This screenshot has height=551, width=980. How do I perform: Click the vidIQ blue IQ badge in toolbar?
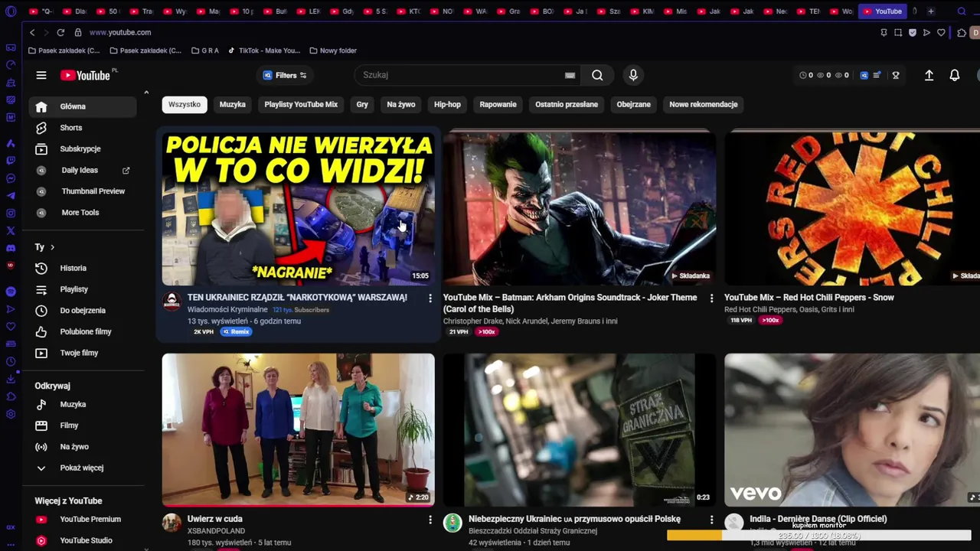pos(864,75)
